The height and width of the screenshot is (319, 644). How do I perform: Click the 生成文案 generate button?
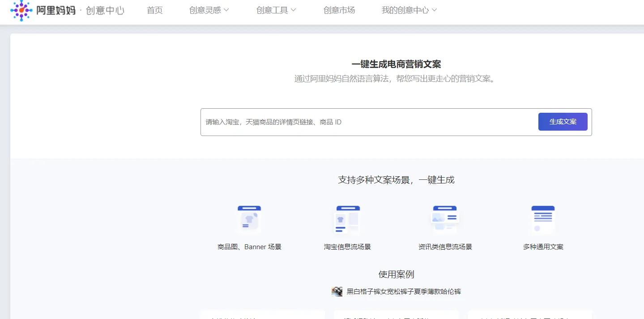(563, 121)
